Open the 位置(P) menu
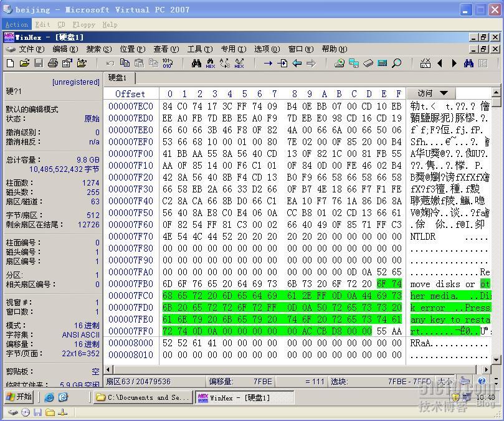This screenshot has width=504, height=421. tap(133, 49)
